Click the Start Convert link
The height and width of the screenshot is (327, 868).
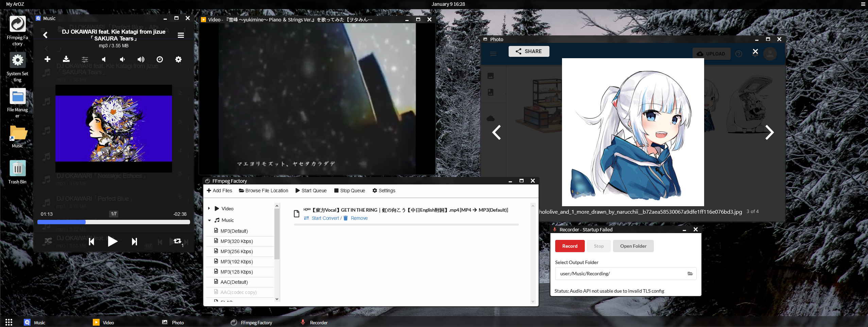coord(325,218)
